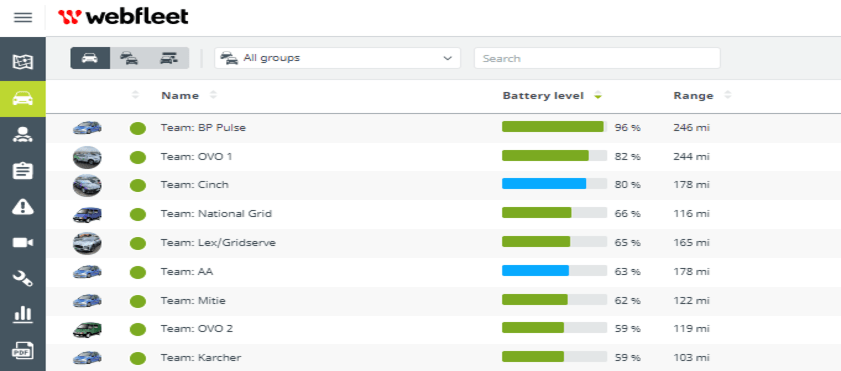Switch to single vehicle view toggle

click(90, 58)
